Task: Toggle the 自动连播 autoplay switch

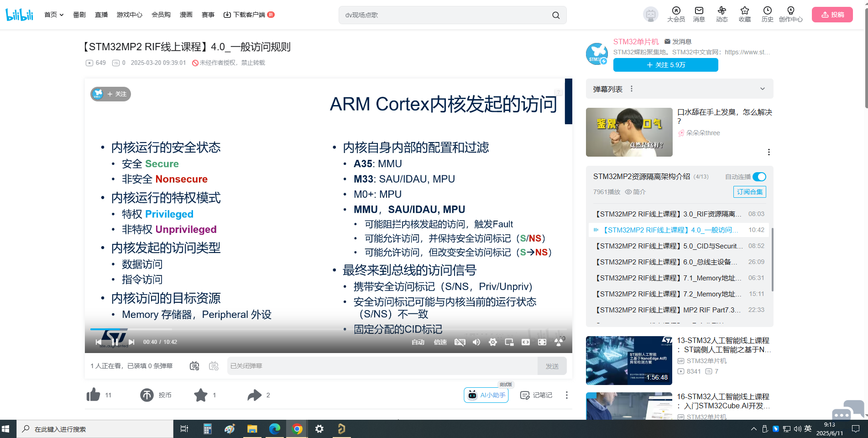Action: click(759, 177)
